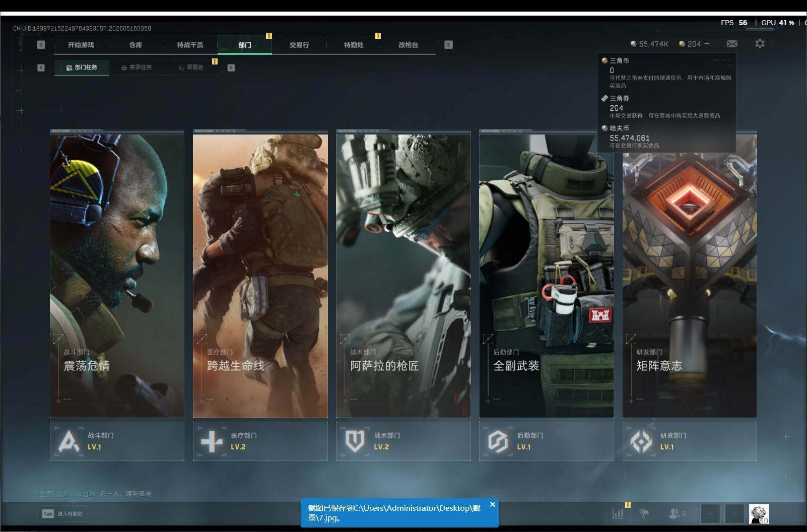Image resolution: width=807 pixels, height=532 pixels.
Task: Click the second empty squad slot plus
Action: click(734, 514)
